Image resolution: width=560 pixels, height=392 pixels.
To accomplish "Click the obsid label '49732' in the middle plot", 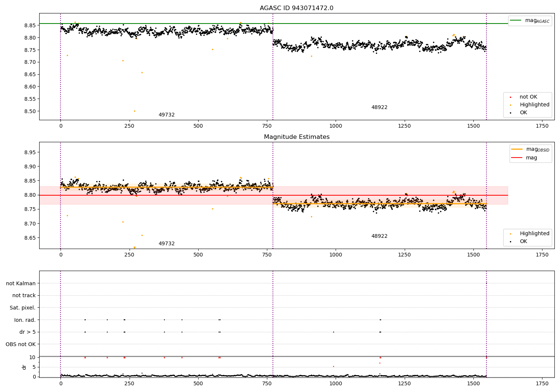I will [x=167, y=244].
